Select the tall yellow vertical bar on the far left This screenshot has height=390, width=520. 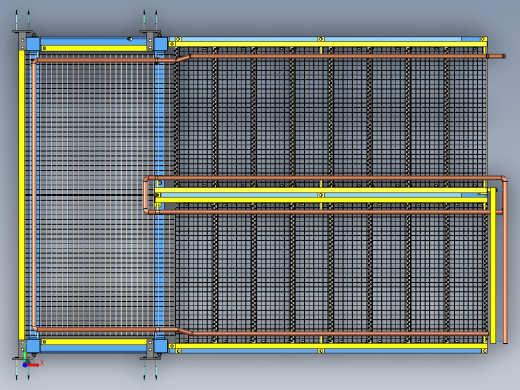22,195
